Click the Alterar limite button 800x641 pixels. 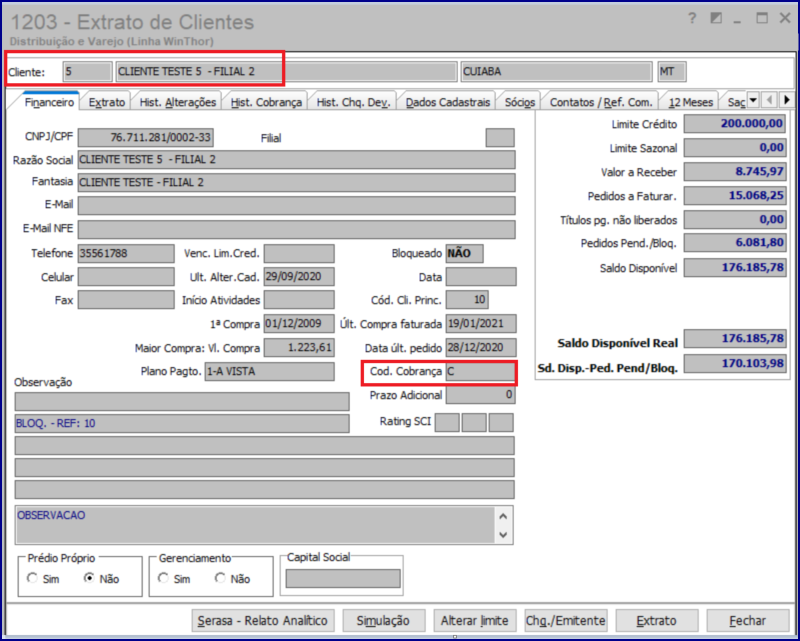tap(474, 621)
